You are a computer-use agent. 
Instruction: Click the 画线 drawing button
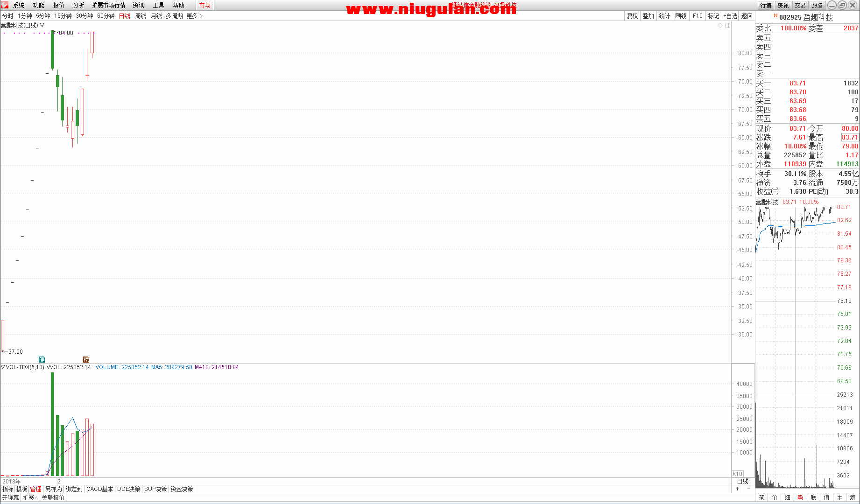(x=681, y=16)
